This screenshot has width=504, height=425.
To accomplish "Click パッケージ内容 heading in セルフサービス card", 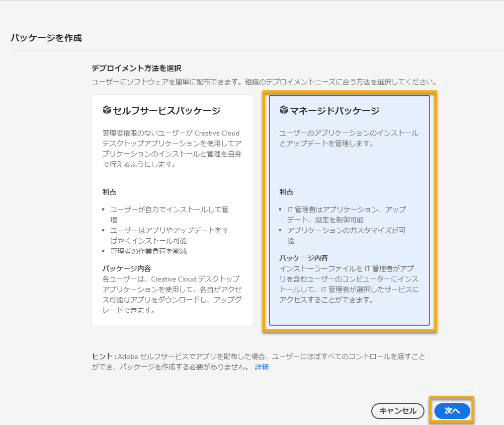I will click(x=127, y=268).
